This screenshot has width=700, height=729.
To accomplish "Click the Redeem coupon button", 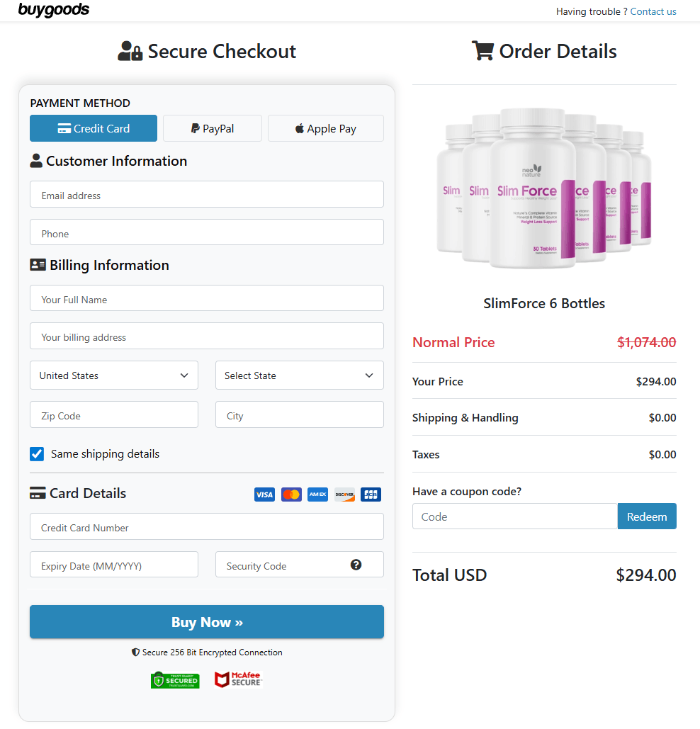I will tap(646, 516).
